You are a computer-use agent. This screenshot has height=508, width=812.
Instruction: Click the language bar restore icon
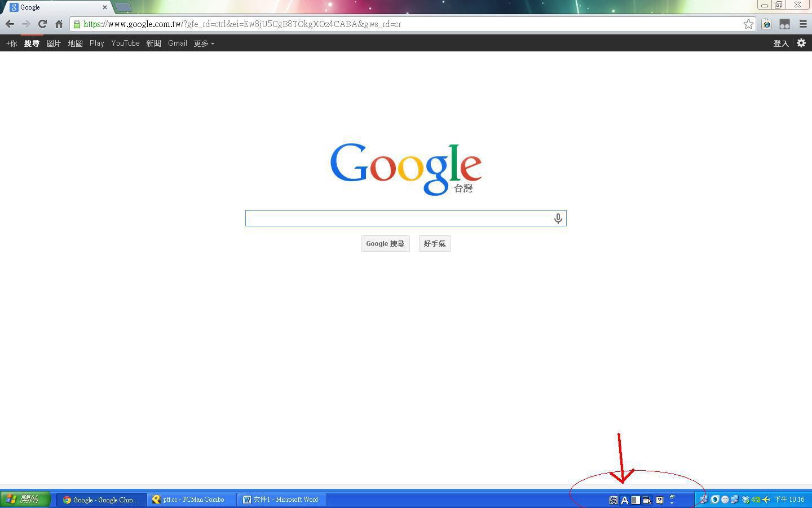[672, 497]
